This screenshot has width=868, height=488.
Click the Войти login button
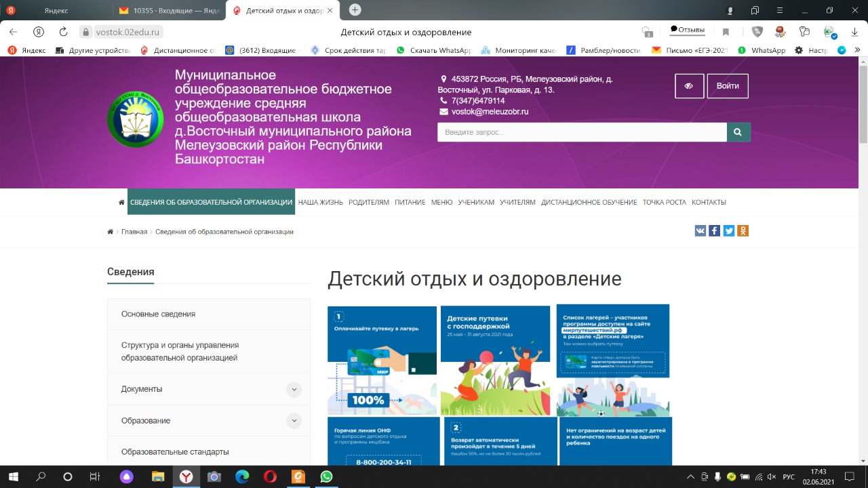728,86
